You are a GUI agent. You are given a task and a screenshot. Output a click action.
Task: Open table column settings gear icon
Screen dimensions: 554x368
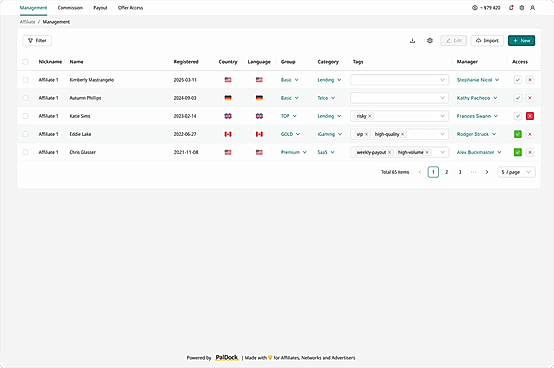[x=430, y=41]
